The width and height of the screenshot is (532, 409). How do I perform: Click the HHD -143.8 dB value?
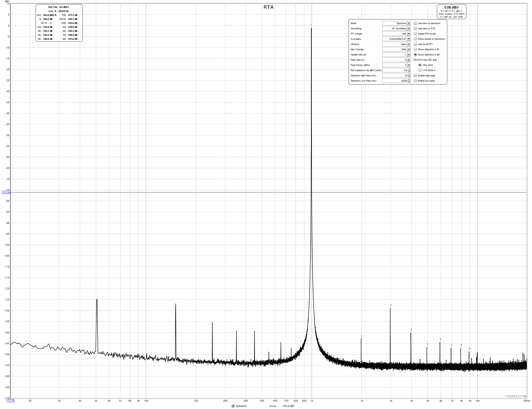pos(72,23)
